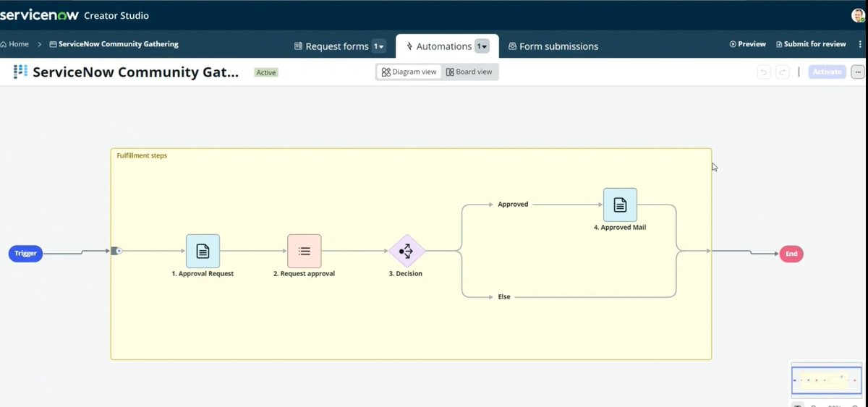This screenshot has width=868, height=407.
Task: Open the user avatar profile menu
Action: pyautogui.click(x=857, y=15)
